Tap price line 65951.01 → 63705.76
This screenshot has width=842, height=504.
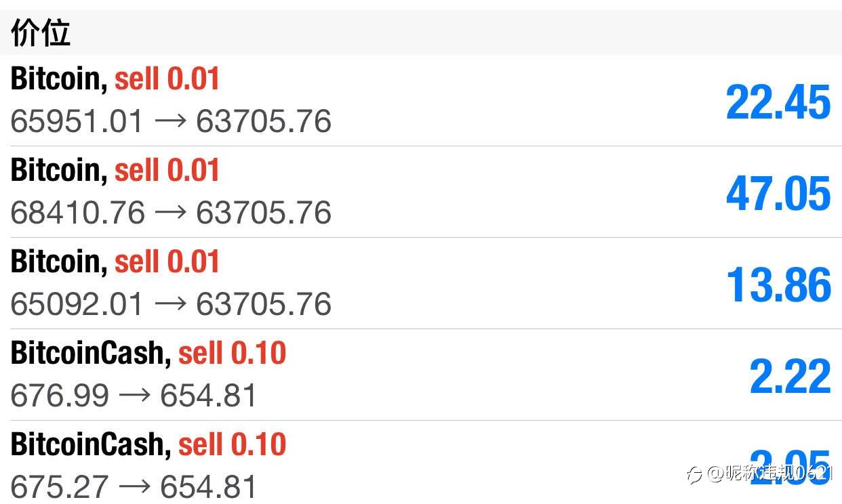click(171, 122)
